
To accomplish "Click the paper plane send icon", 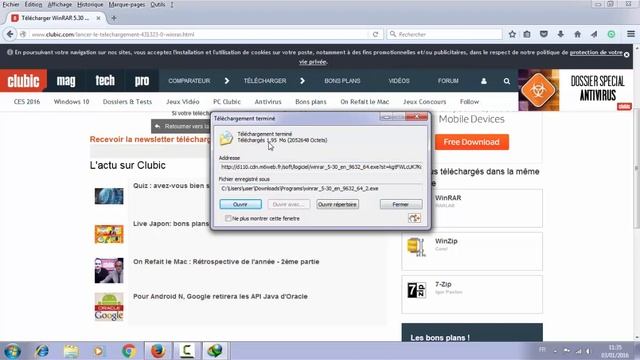I will 594,34.
